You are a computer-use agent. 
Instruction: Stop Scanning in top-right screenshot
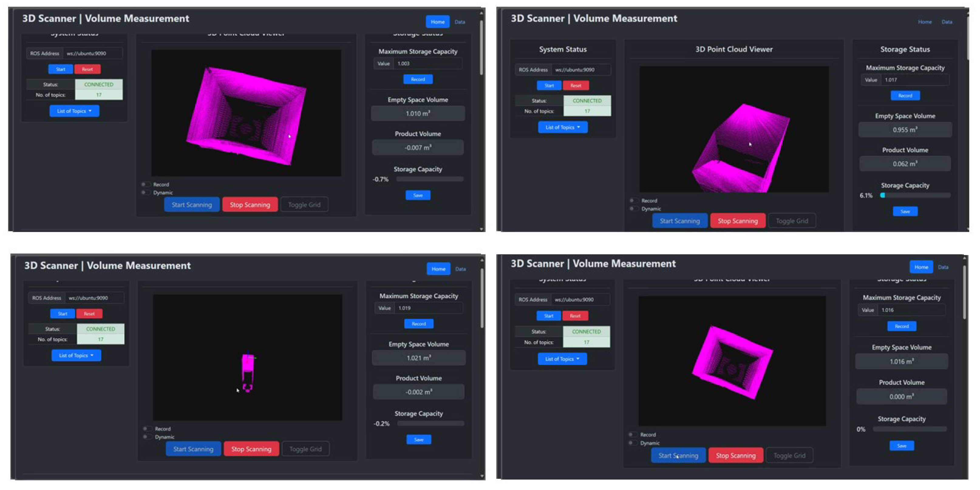click(738, 221)
